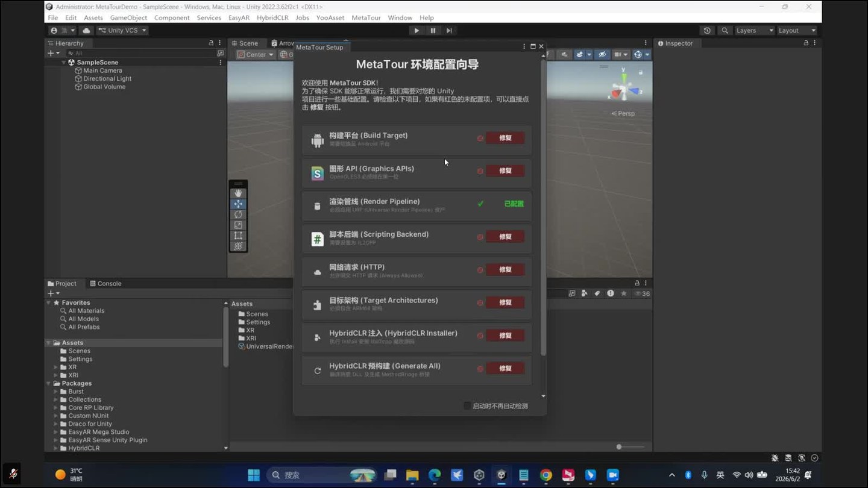This screenshot has width=868, height=488.
Task: Click the Project search by label icon
Action: 597,293
